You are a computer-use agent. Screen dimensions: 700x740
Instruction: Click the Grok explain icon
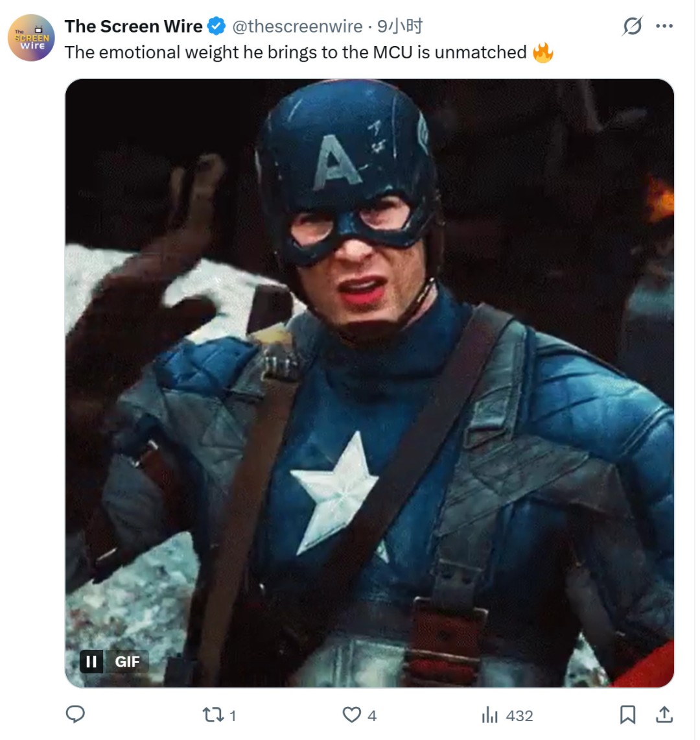[632, 27]
